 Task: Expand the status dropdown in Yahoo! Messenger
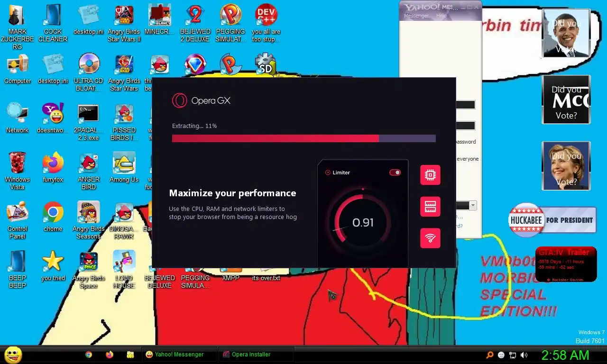pos(473,205)
